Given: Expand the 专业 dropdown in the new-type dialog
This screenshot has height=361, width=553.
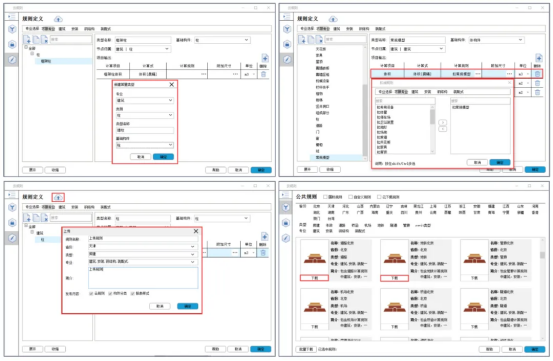Looking at the screenshot, I should (145, 100).
